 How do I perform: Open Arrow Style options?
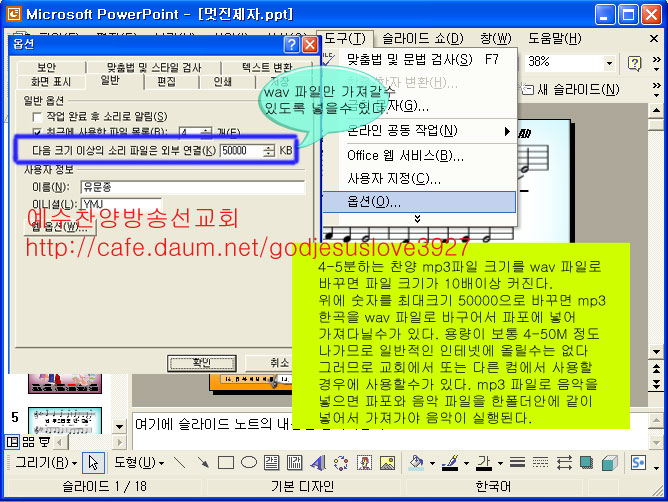click(x=564, y=462)
